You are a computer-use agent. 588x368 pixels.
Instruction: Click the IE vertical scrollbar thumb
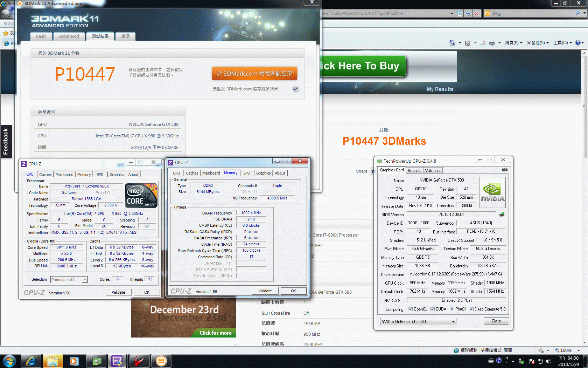pos(584,107)
